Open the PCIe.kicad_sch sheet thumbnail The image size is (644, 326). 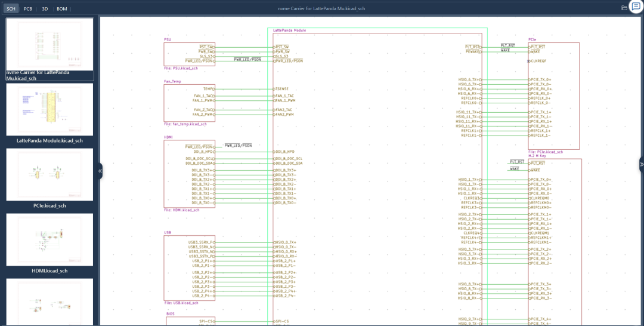click(x=49, y=179)
